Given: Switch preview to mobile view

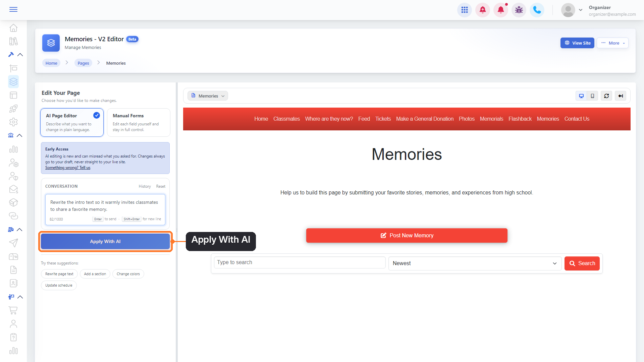Looking at the screenshot, I should (x=593, y=96).
